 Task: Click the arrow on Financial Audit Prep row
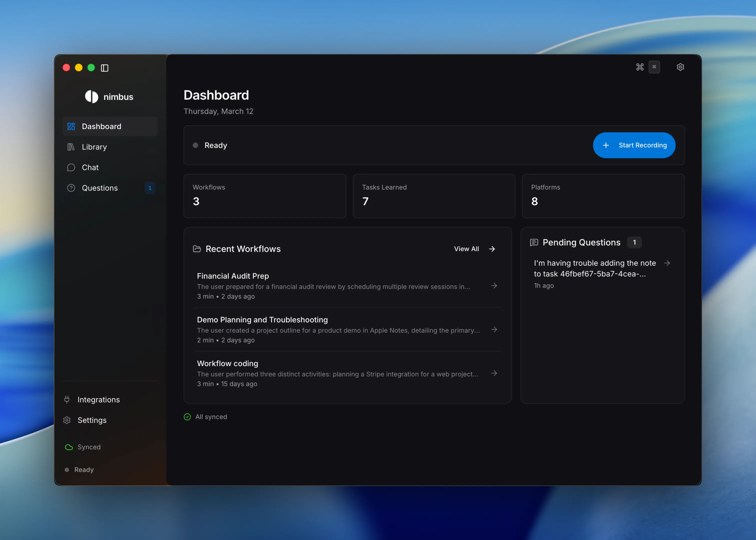494,286
